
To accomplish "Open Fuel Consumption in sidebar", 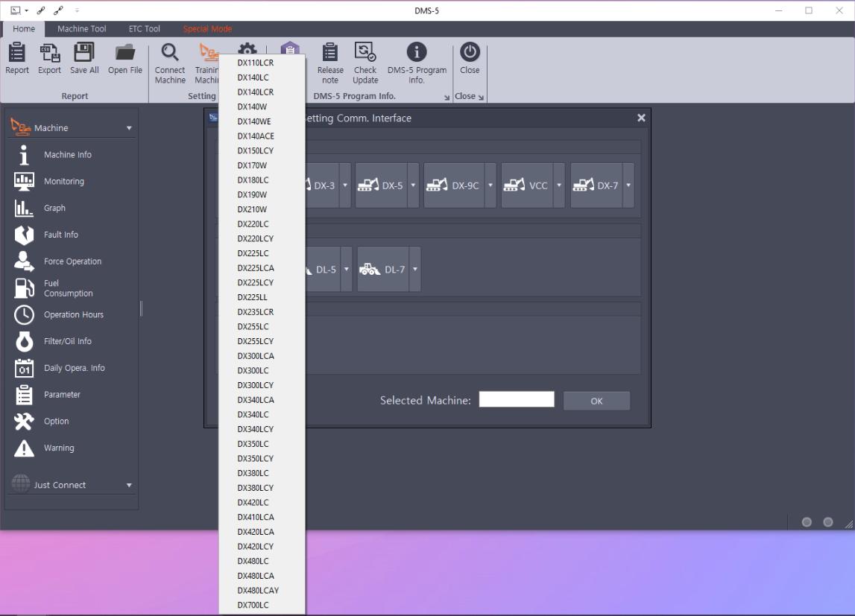I will click(x=68, y=288).
